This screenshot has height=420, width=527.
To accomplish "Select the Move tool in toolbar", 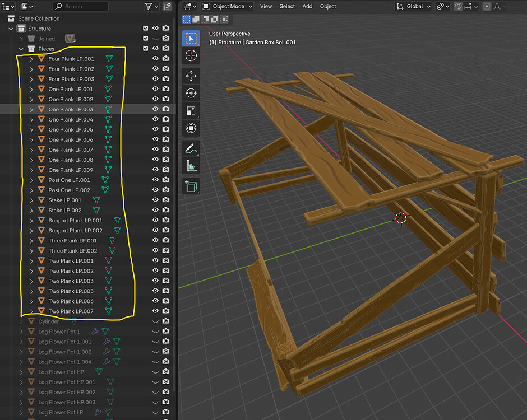I will 191,76.
